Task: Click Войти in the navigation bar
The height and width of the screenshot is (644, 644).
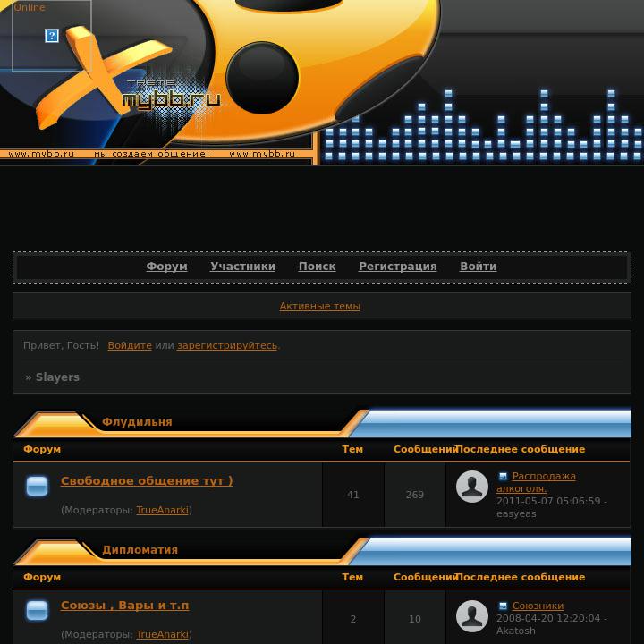Action: click(x=478, y=267)
